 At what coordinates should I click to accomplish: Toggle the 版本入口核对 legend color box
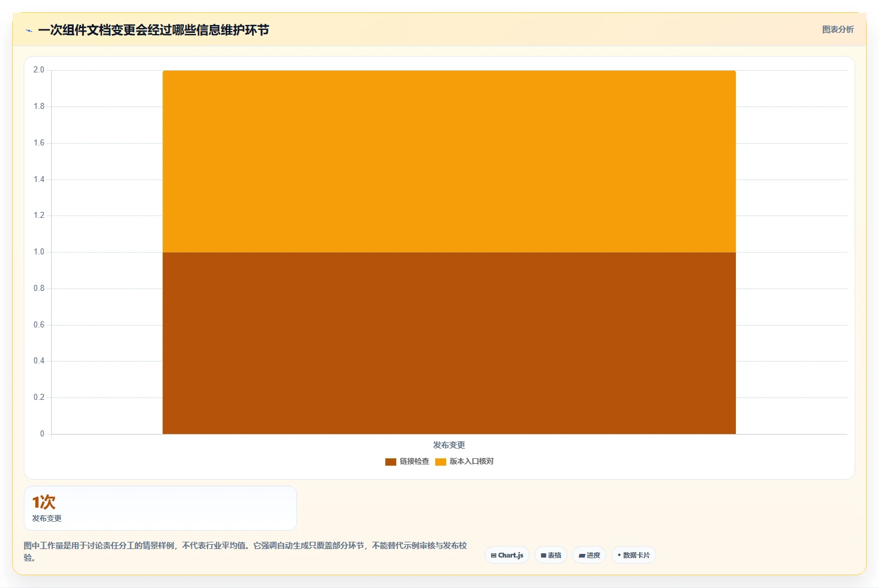(x=441, y=462)
